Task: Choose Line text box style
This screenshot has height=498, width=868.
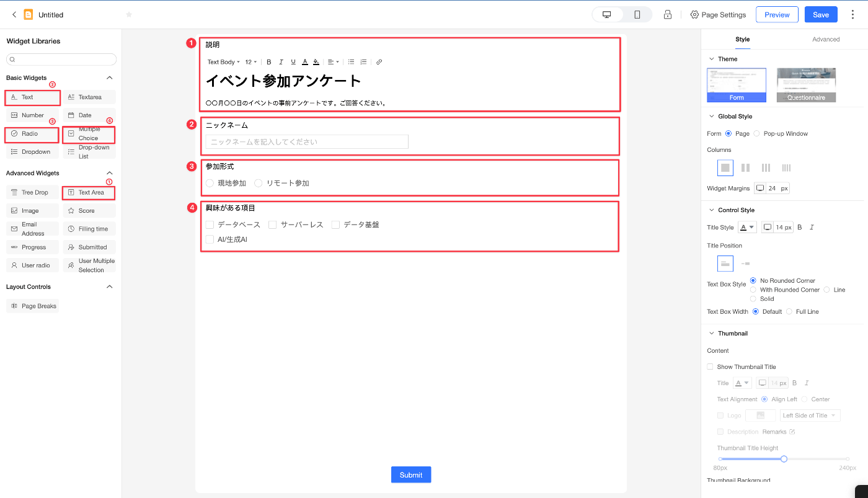Action: [827, 290]
